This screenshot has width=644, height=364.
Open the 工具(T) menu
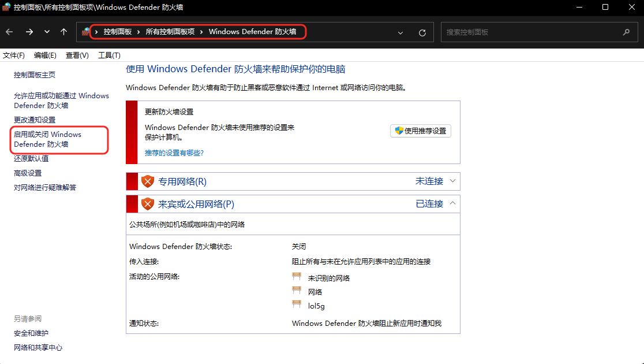tap(109, 55)
